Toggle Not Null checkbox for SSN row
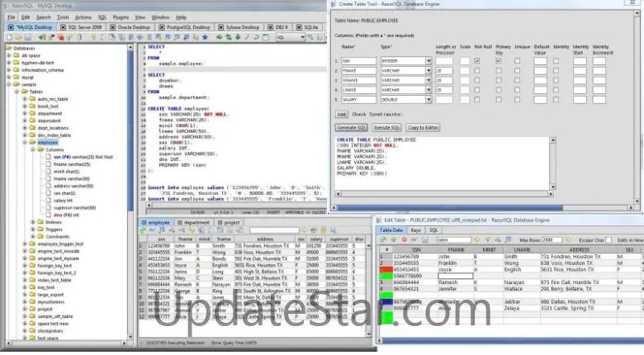 (477, 61)
